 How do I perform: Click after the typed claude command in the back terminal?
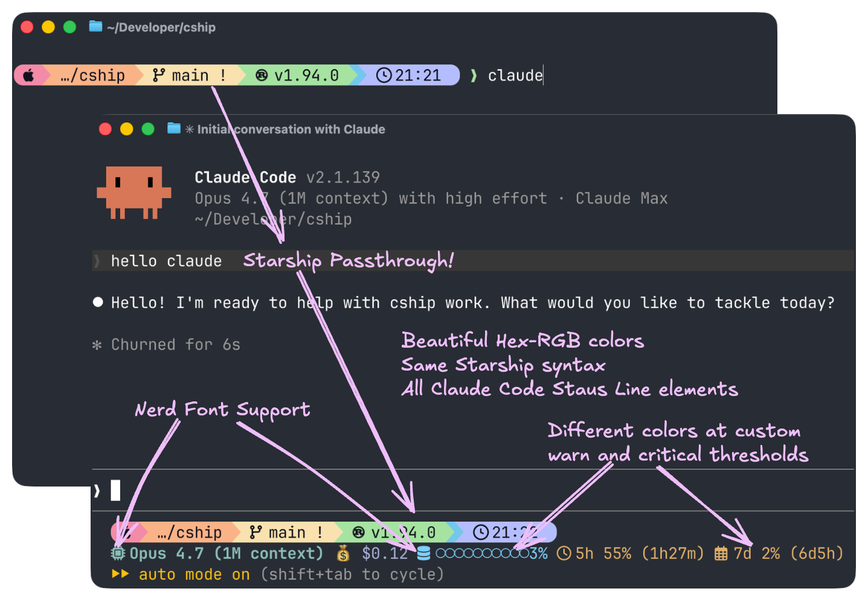[543, 75]
